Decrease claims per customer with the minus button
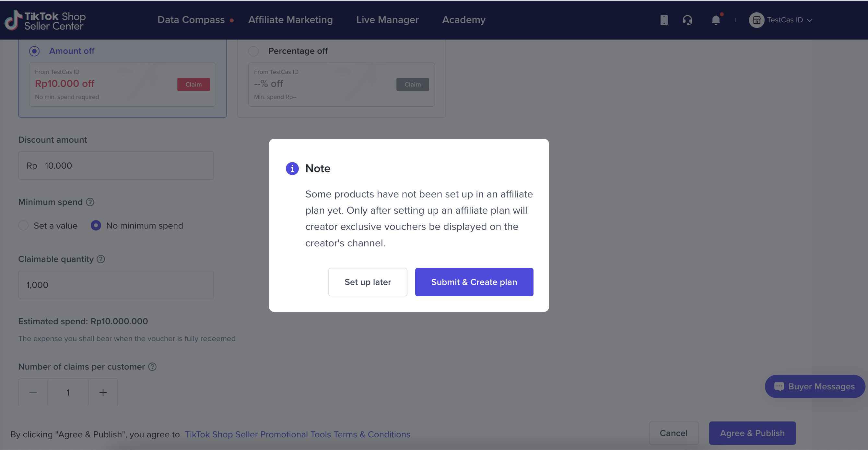The image size is (868, 450). coord(33,392)
